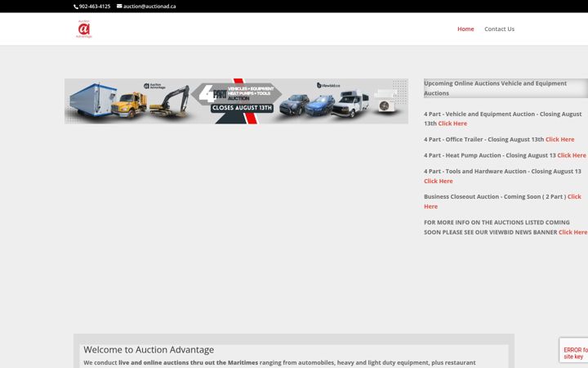Screen dimensions: 588x368
Task: Click the envelope icon beside auction@auctionad.ca
Action: point(119,6)
